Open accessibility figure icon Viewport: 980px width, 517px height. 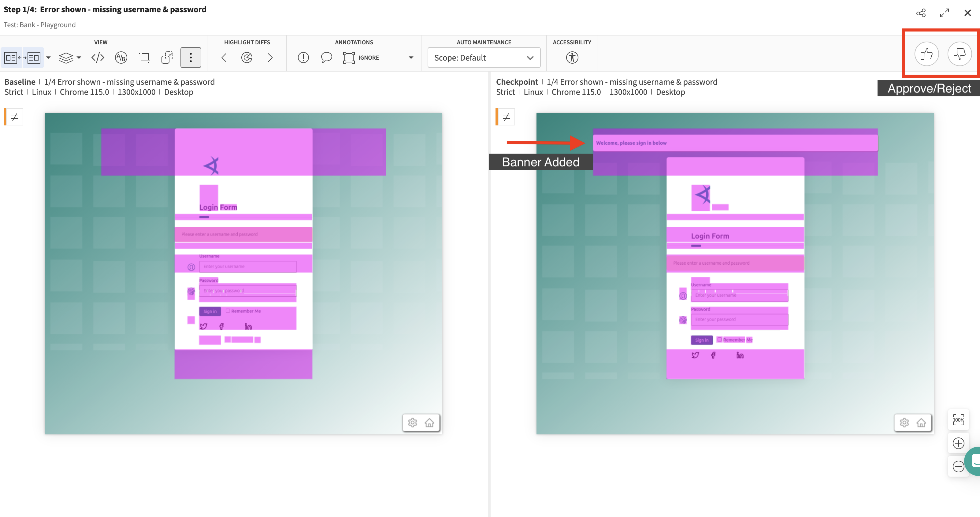pyautogui.click(x=572, y=58)
